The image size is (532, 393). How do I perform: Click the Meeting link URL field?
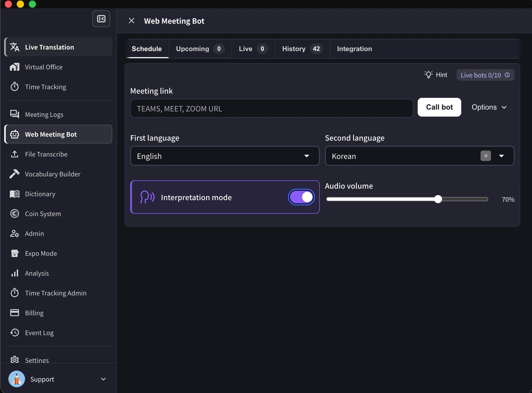point(272,108)
